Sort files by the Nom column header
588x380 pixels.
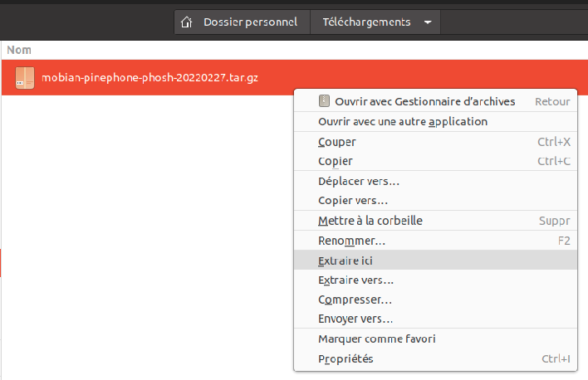18,51
